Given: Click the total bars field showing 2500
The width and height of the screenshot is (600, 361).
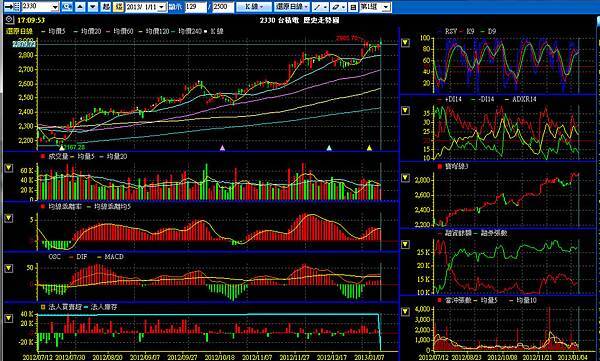Looking at the screenshot, I should (x=223, y=7).
